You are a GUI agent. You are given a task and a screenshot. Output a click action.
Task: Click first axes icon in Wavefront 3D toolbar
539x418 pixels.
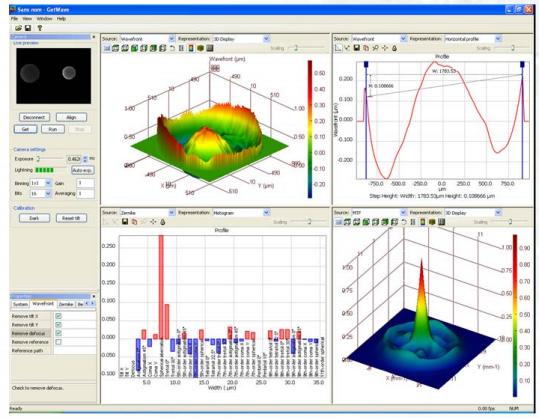pyautogui.click(x=107, y=48)
